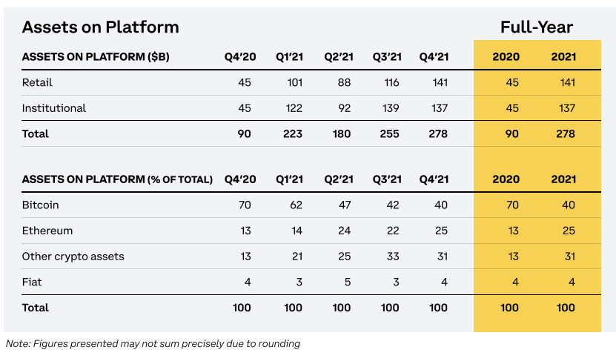Click the 2021 full-year header in top table

click(563, 56)
